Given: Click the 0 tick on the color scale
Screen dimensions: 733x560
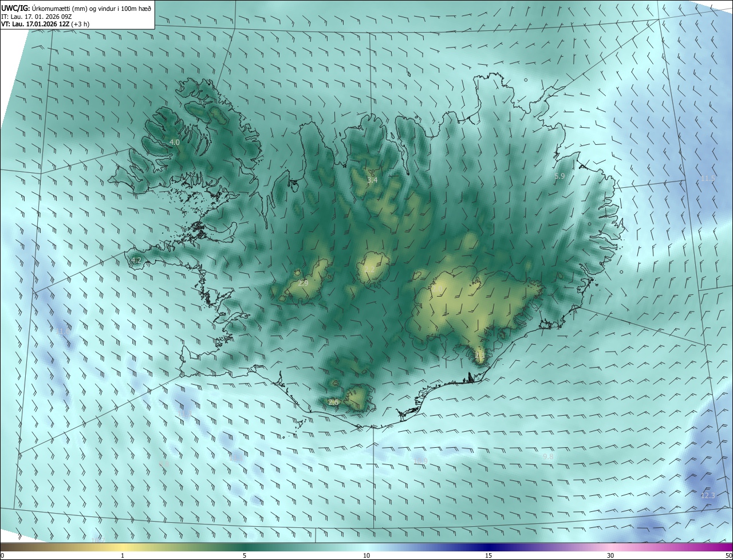Looking at the screenshot, I should pos(2,555).
